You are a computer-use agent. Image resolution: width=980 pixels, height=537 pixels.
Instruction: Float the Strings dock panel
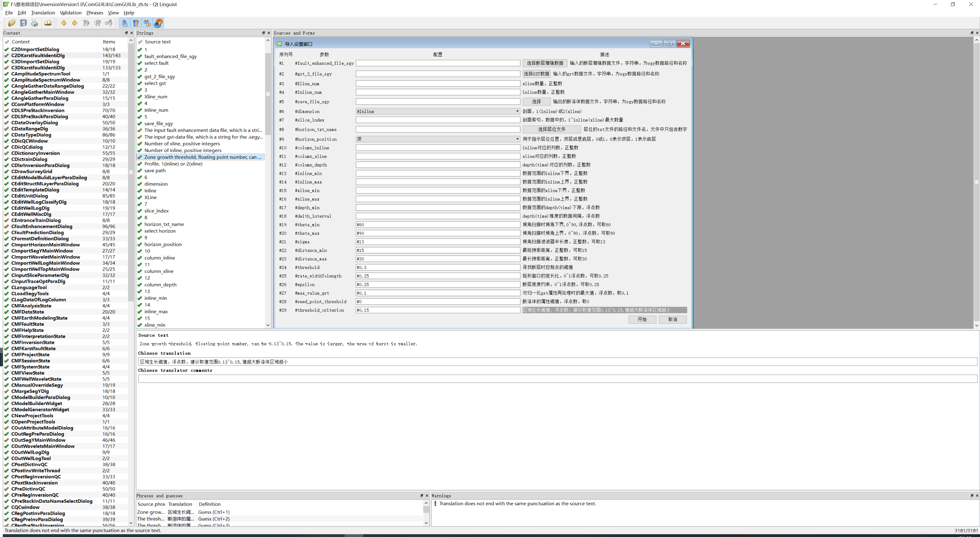coord(263,33)
